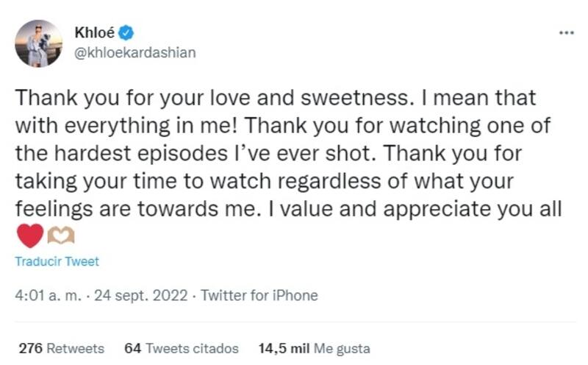
Task: Click the red heart emoji
Action: [29, 236]
